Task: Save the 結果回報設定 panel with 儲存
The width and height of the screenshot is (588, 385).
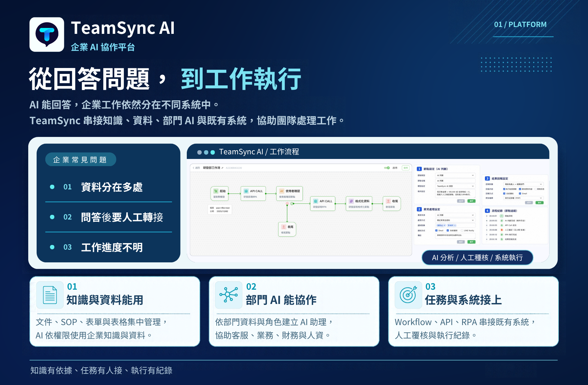Action: click(x=540, y=203)
